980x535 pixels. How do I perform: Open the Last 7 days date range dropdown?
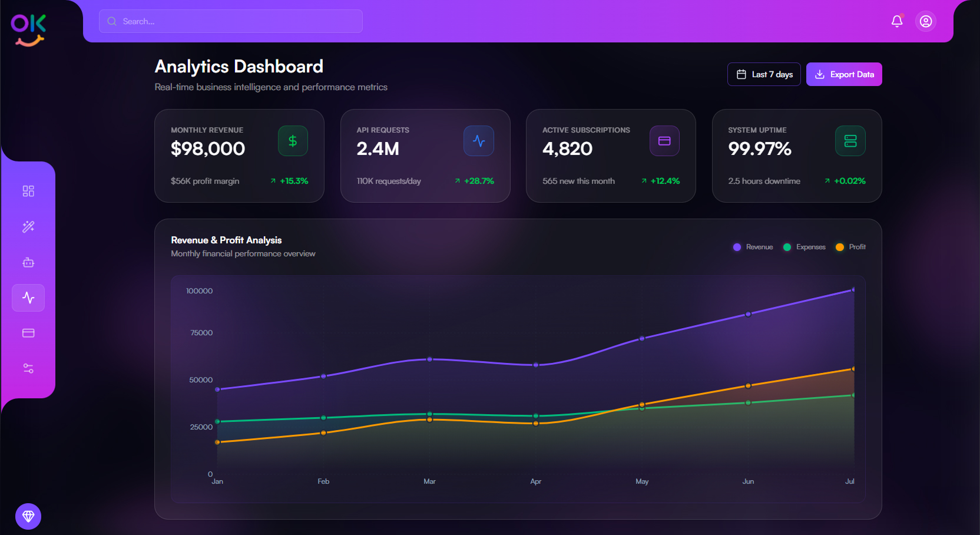pos(764,74)
